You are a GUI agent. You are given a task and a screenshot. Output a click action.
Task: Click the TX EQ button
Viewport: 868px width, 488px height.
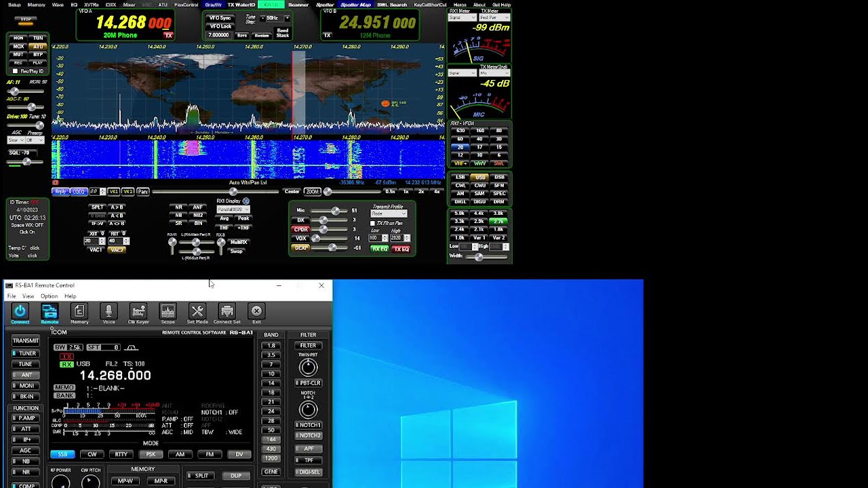pyautogui.click(x=401, y=249)
